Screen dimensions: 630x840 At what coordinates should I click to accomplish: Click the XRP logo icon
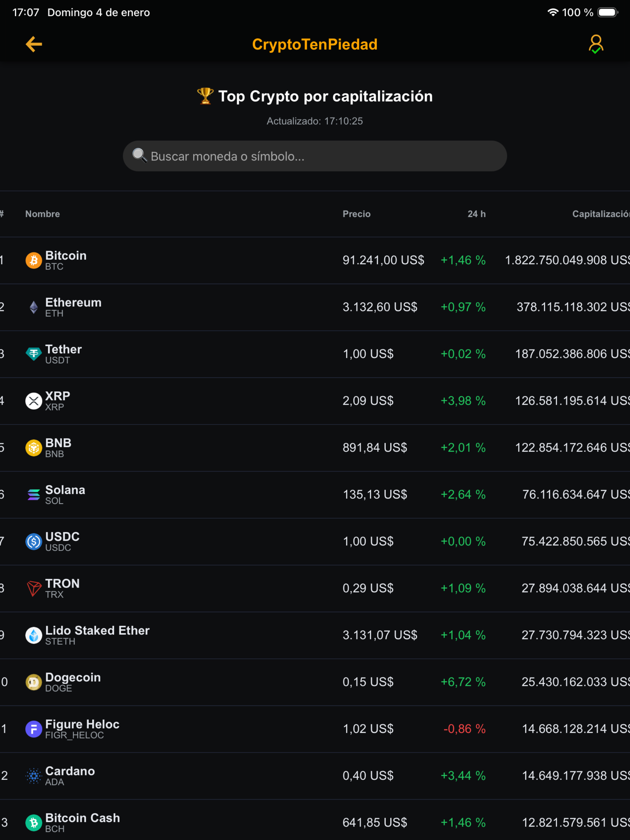click(x=33, y=401)
